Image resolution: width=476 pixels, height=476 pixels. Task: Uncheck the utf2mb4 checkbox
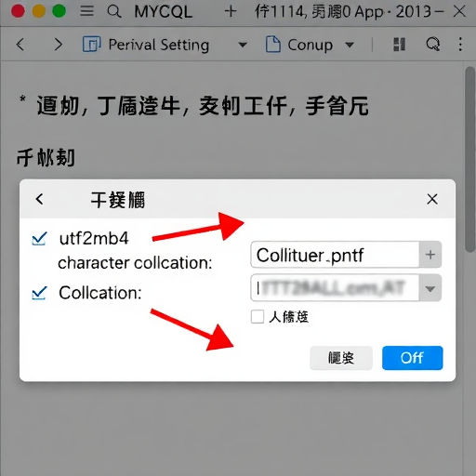(39, 239)
